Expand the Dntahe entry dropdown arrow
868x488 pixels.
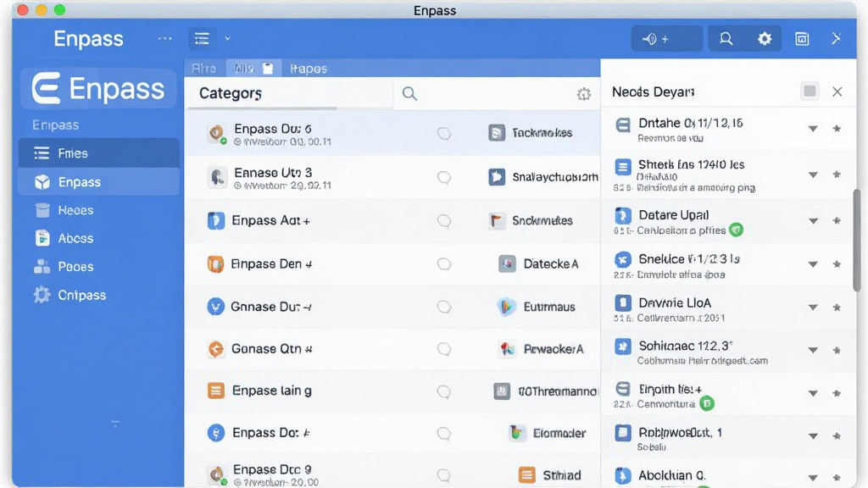[813, 129]
